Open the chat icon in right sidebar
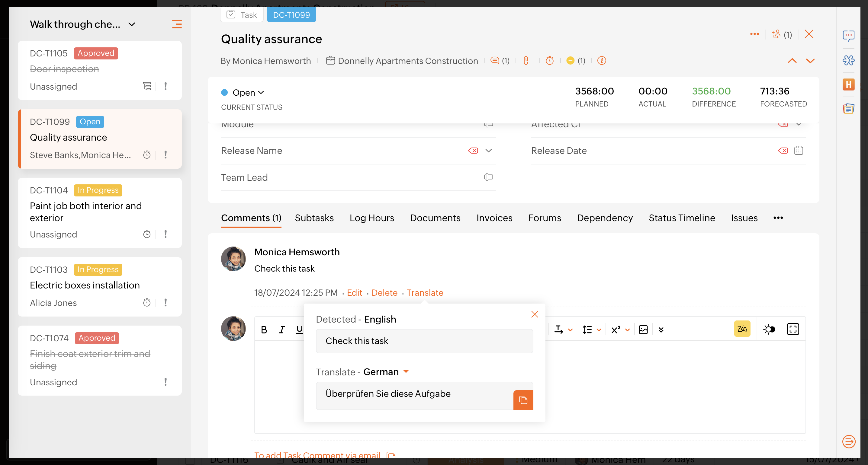Viewport: 868px width, 465px height. coord(848,35)
